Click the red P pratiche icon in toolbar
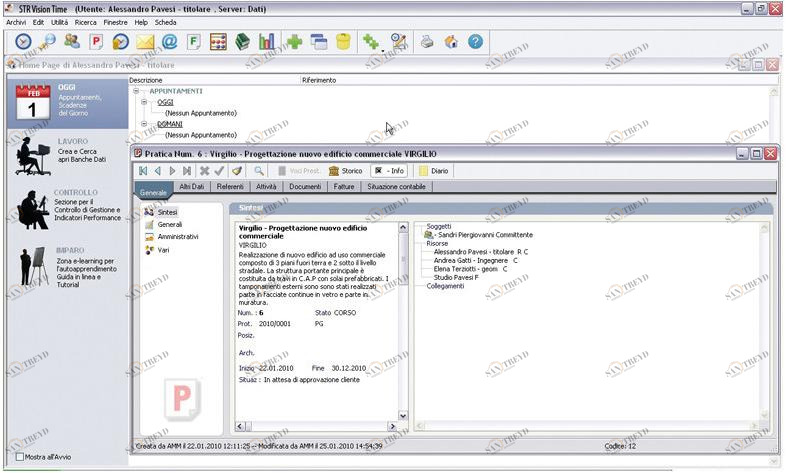The width and height of the screenshot is (786, 473). [x=96, y=42]
